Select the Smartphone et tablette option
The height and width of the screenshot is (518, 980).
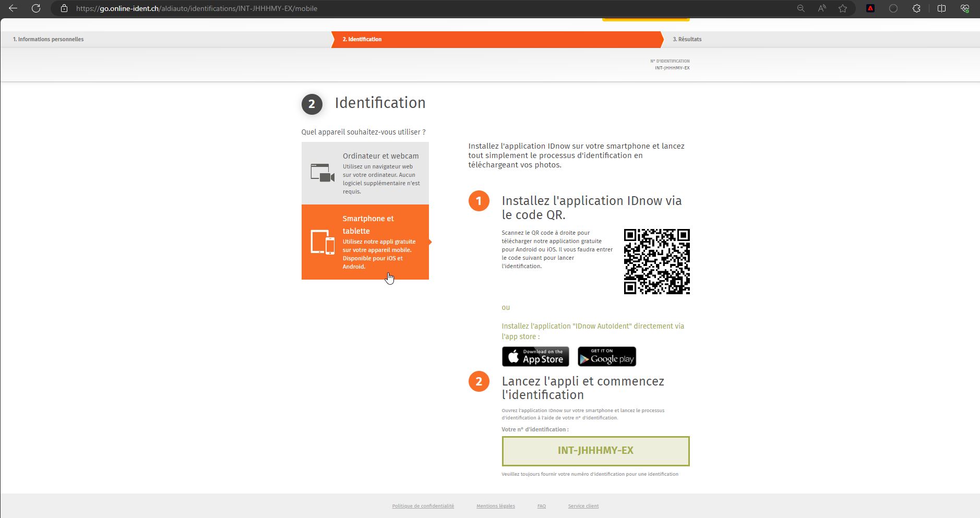coord(365,242)
